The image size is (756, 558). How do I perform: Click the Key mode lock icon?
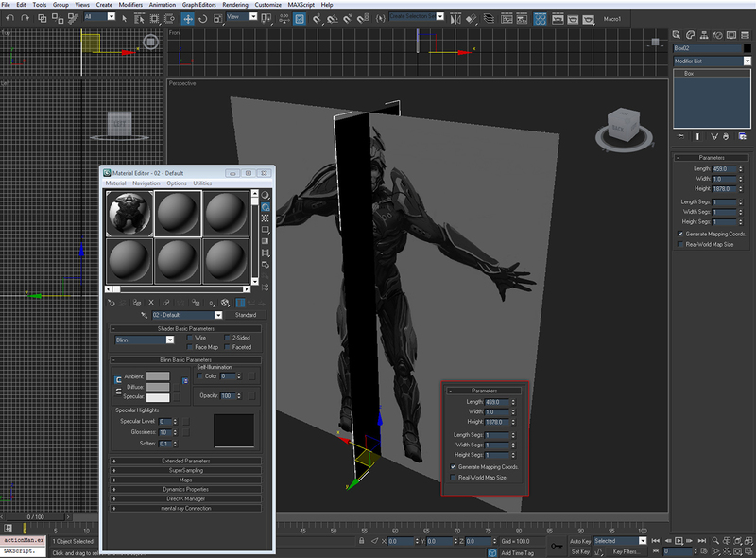pos(557,546)
